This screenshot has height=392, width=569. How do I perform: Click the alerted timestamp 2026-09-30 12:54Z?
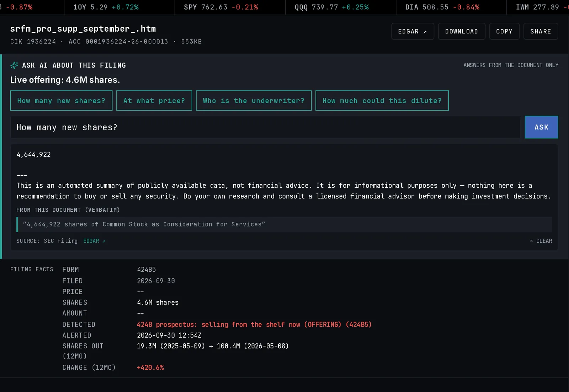point(169,335)
